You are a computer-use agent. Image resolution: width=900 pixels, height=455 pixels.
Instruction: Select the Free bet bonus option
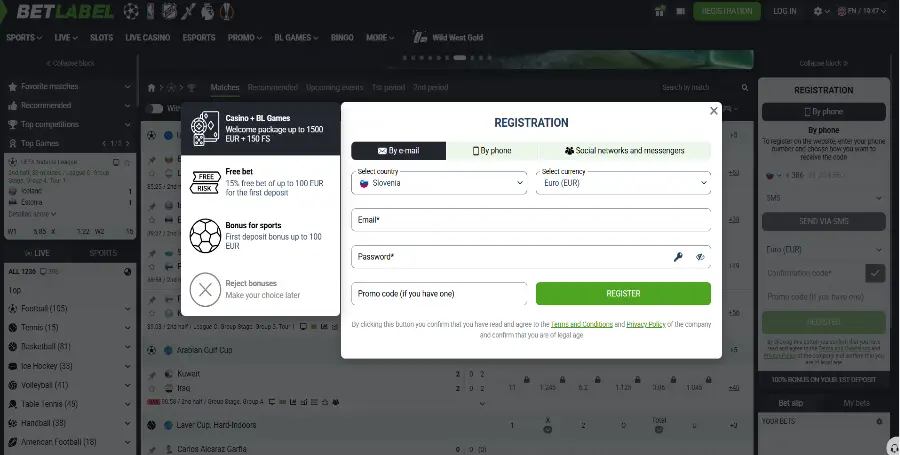(261, 182)
